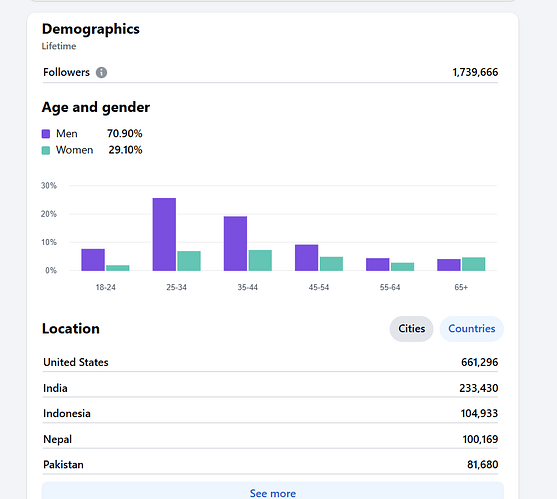Viewport: 557px width, 499px height.
Task: Click the Men bar for ages 18-24
Action: coord(93,260)
